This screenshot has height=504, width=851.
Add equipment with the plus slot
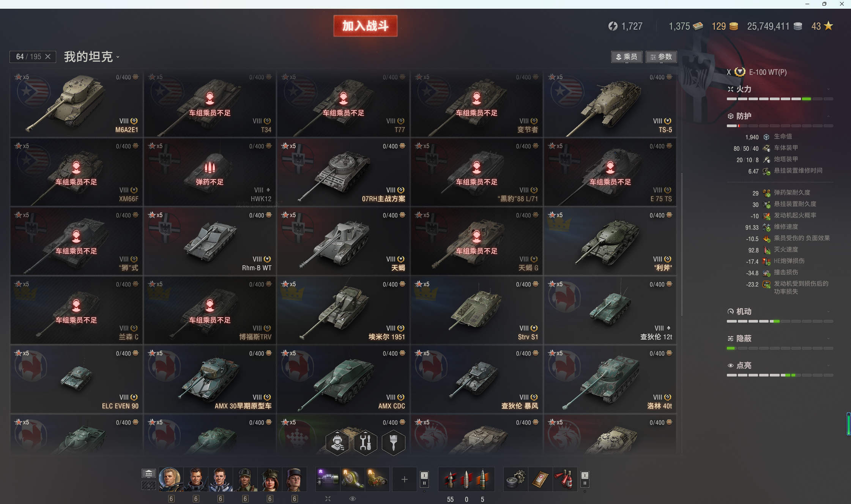(405, 479)
